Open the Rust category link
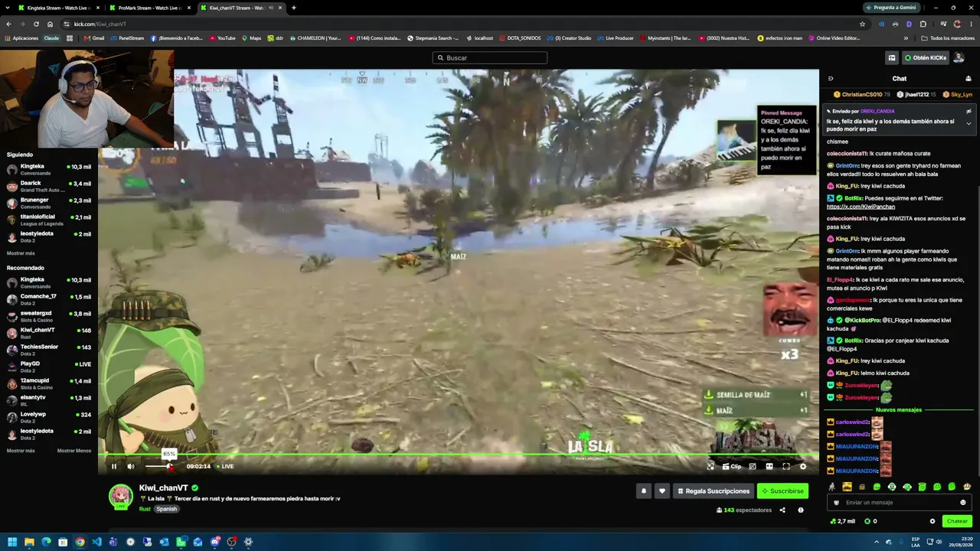Screen dimensions: 980x551 click(x=145, y=509)
